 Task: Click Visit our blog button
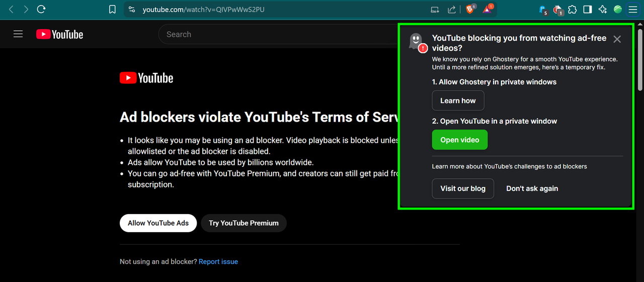(x=463, y=189)
